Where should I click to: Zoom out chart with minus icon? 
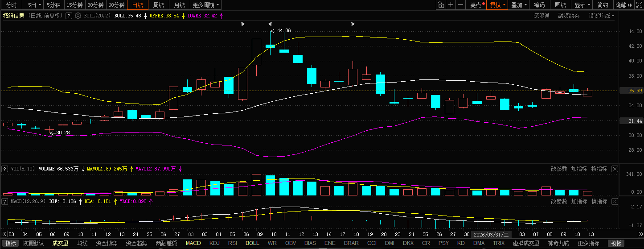[461, 5]
